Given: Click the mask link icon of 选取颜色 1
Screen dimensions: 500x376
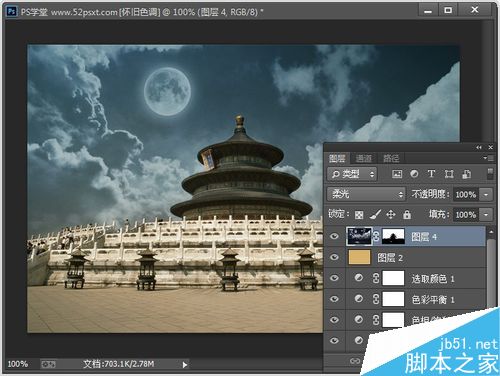Looking at the screenshot, I should (x=376, y=278).
